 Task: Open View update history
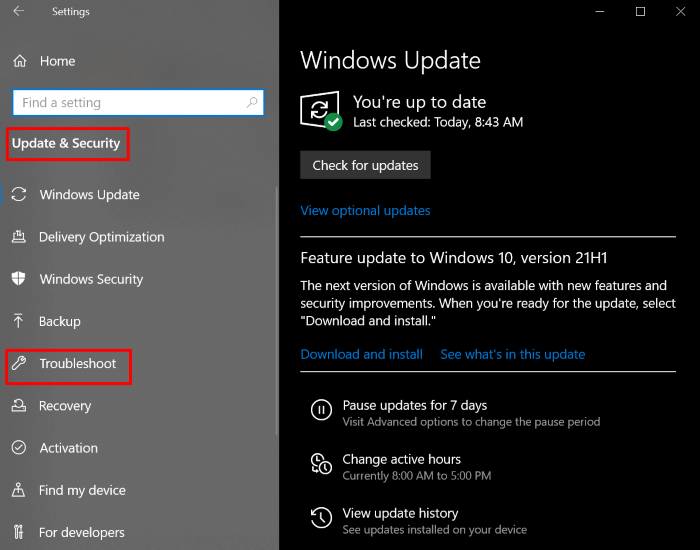pos(400,514)
